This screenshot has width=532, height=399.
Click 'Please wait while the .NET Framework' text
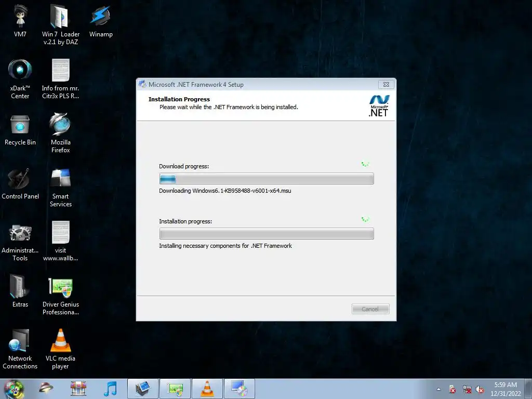[x=229, y=107]
